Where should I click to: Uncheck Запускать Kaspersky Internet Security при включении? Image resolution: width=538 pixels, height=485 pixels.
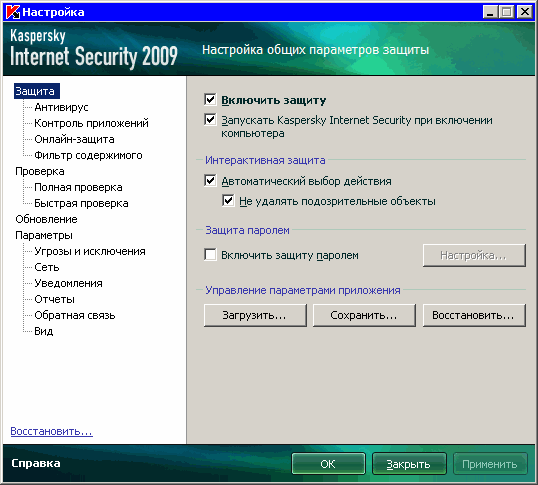pos(210,120)
